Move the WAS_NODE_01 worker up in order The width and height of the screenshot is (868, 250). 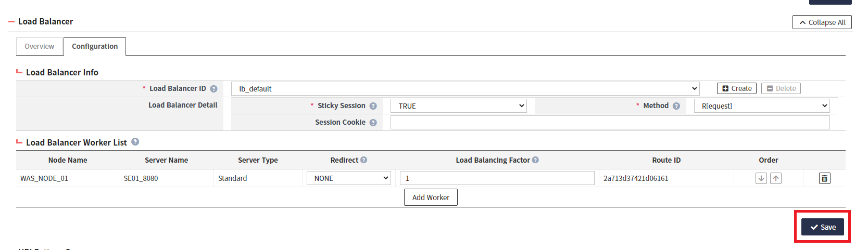776,178
